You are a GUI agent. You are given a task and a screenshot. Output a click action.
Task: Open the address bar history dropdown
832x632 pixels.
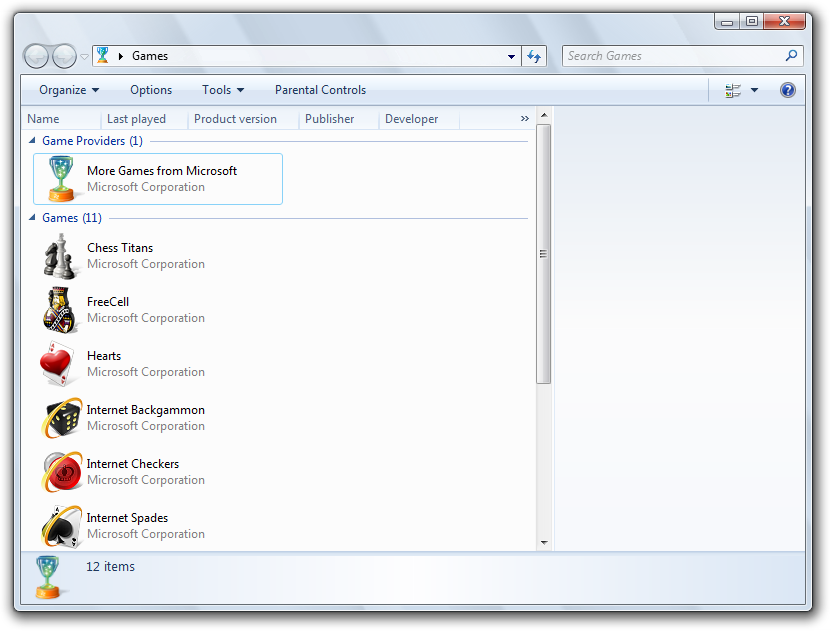click(x=511, y=56)
